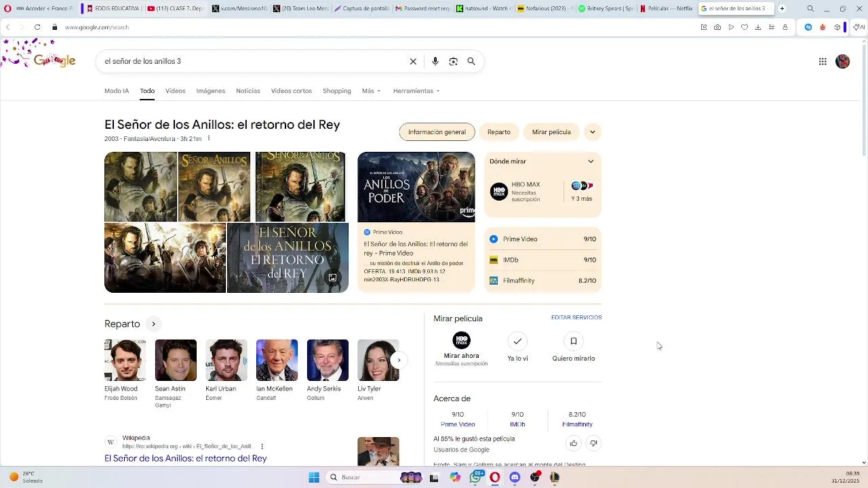Toggle 'Quiero mirarlo' bookmark icon
This screenshot has height=488, width=868.
click(x=574, y=341)
